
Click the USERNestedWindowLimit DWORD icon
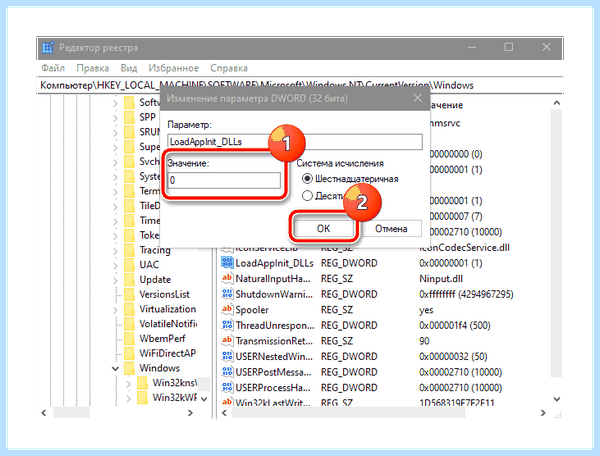[x=227, y=356]
